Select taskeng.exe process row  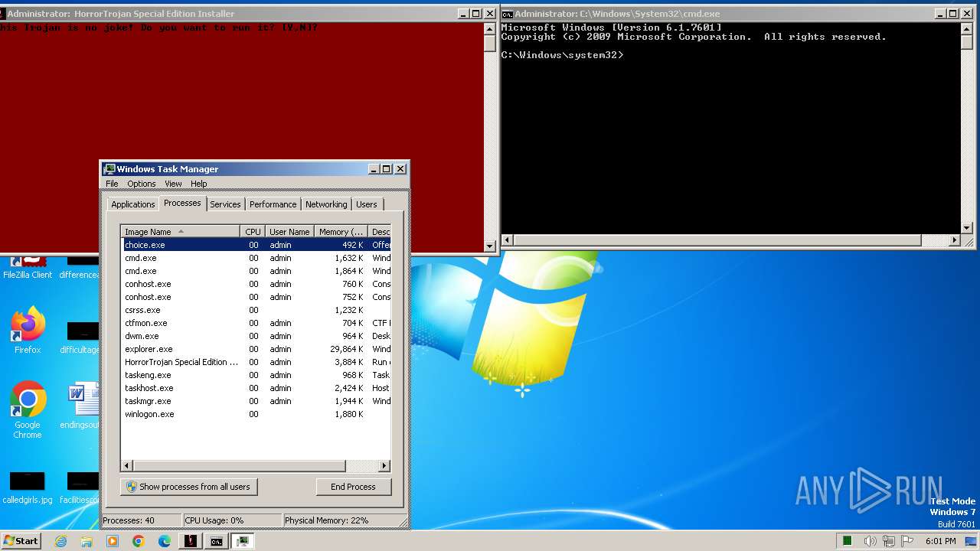(x=256, y=375)
